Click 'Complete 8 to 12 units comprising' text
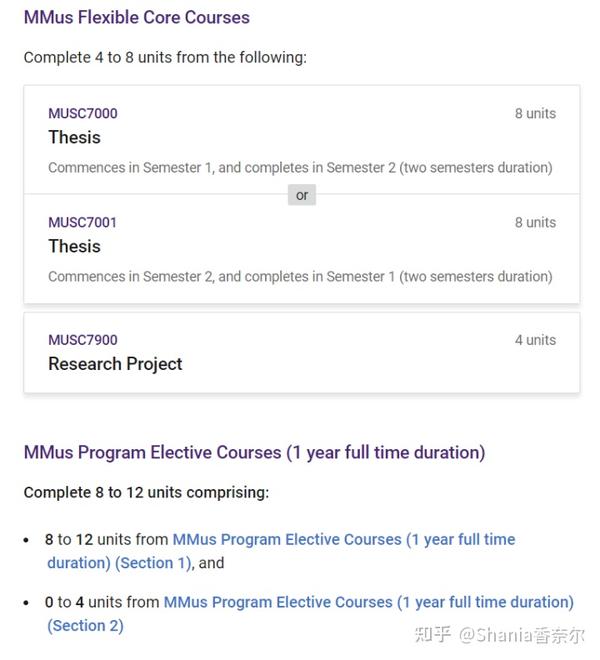Image resolution: width=600 pixels, height=660 pixels. click(x=146, y=492)
